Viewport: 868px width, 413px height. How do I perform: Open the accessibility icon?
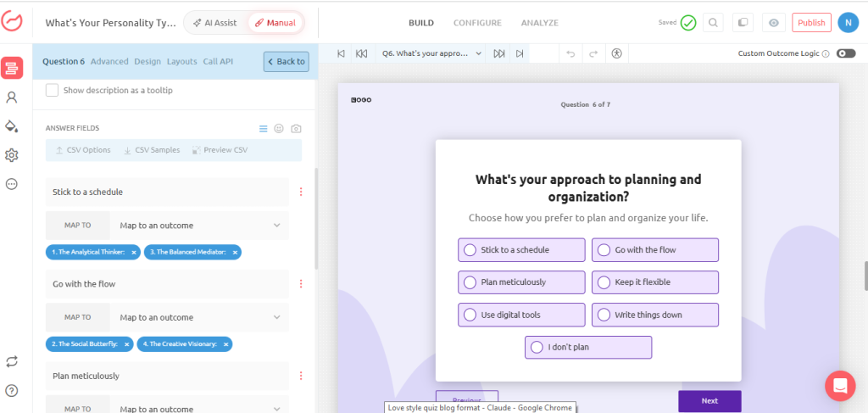[617, 53]
